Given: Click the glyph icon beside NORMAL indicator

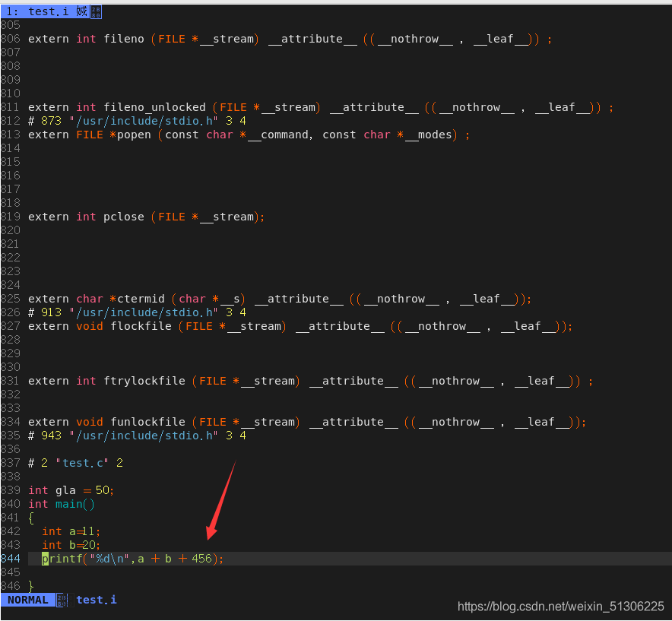Looking at the screenshot, I should pyautogui.click(x=62, y=600).
